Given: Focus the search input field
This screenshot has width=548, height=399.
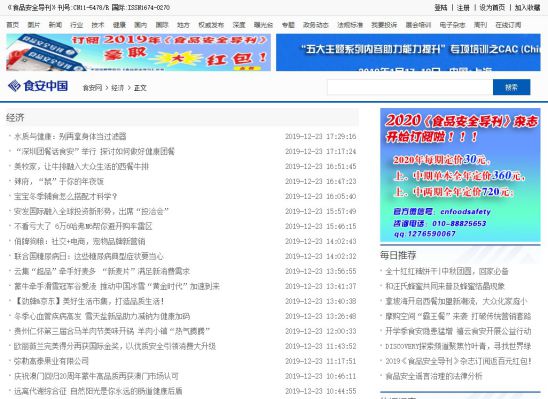Looking at the screenshot, I should point(410,87).
